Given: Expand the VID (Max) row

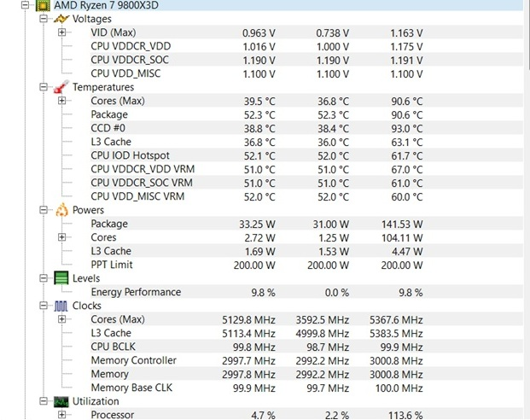Looking at the screenshot, I should [x=61, y=32].
